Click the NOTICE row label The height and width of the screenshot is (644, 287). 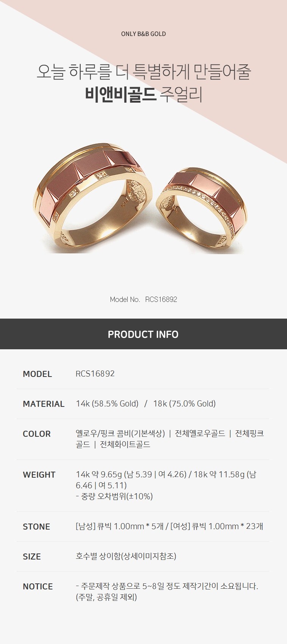click(x=38, y=586)
